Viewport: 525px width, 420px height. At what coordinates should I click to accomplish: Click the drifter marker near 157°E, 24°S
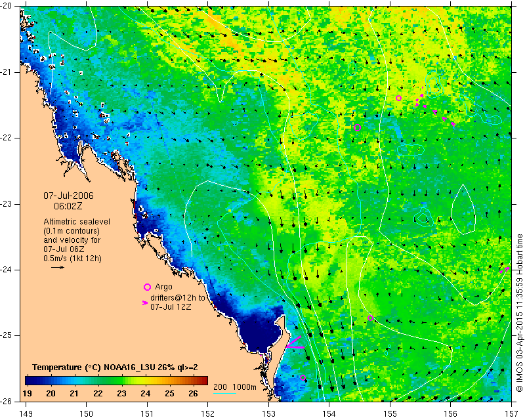(x=505, y=270)
